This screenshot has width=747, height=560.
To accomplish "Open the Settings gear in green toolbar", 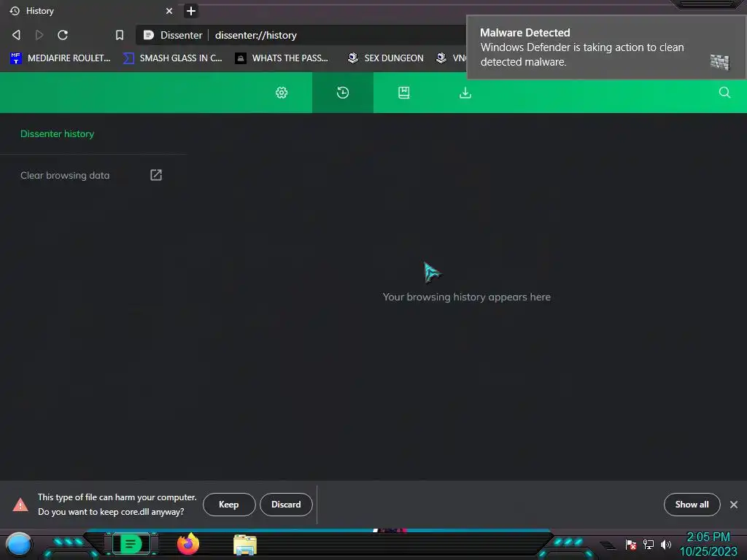I will coord(282,93).
